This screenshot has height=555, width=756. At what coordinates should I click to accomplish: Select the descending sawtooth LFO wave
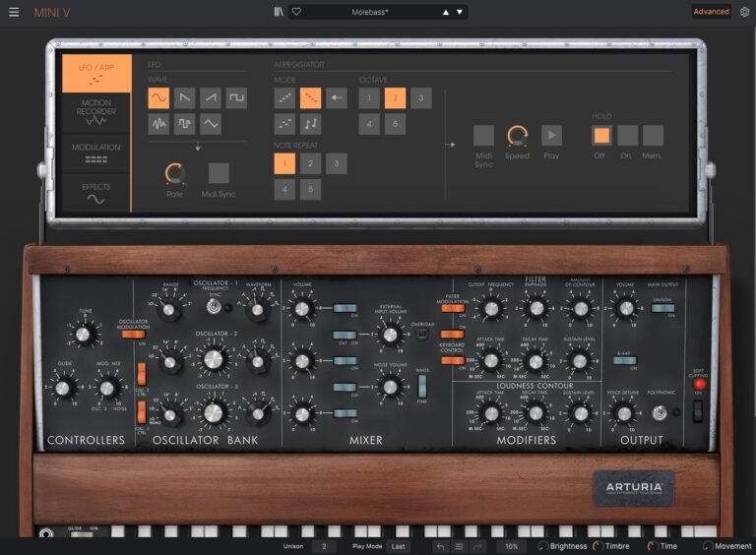pyautogui.click(x=185, y=98)
